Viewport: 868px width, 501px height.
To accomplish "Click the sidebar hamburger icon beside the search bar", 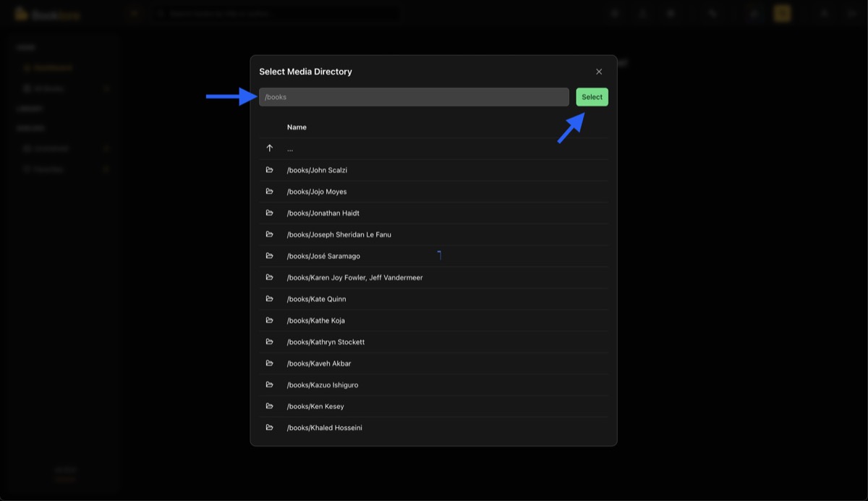I will tap(135, 13).
